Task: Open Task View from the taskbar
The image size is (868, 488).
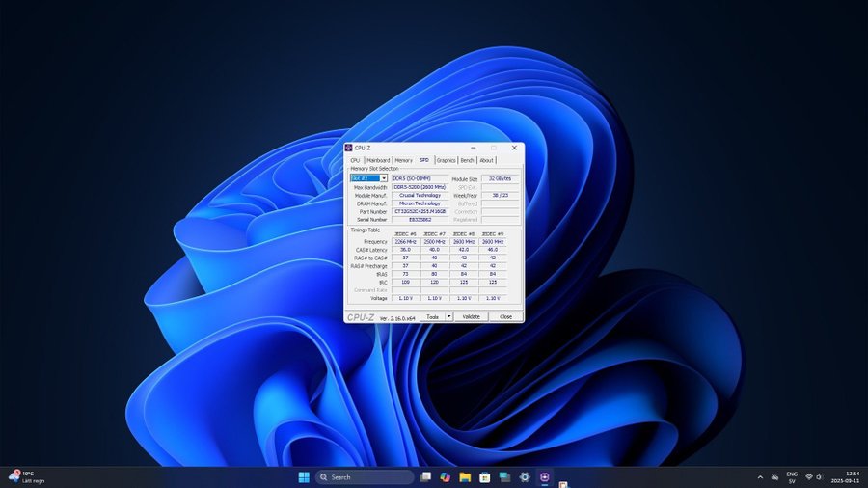Action: pos(425,477)
